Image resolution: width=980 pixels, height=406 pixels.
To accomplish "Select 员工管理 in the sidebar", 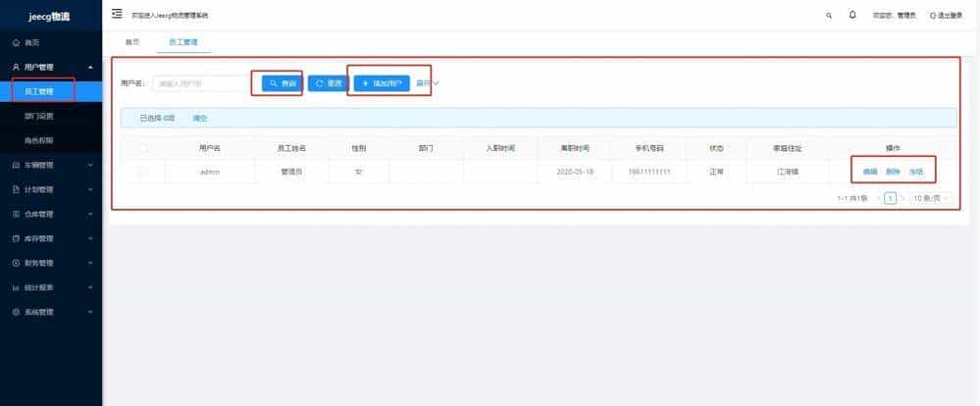I will 51,91.
